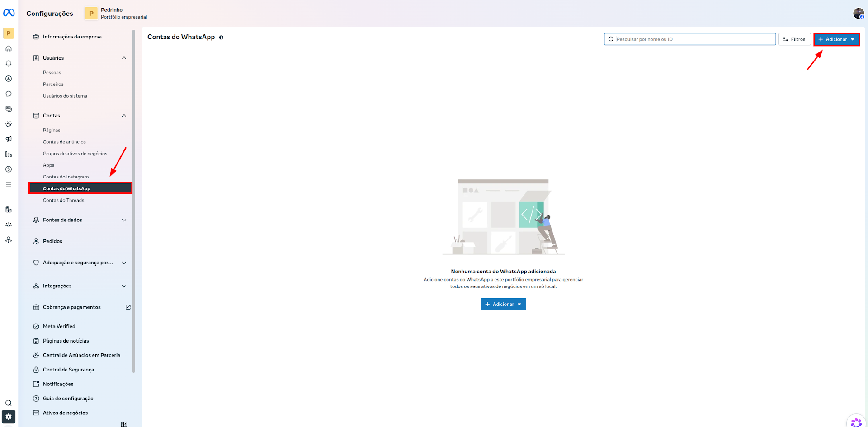Collapse the Usuários section
The image size is (868, 427).
pos(124,58)
